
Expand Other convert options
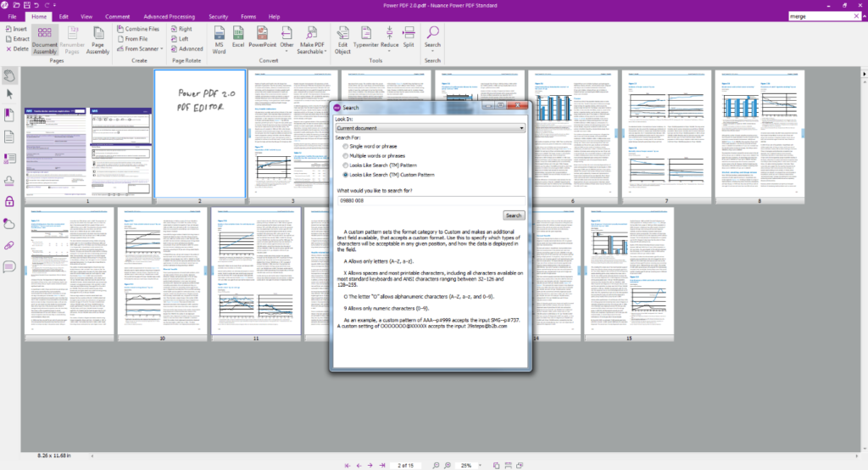tap(287, 52)
